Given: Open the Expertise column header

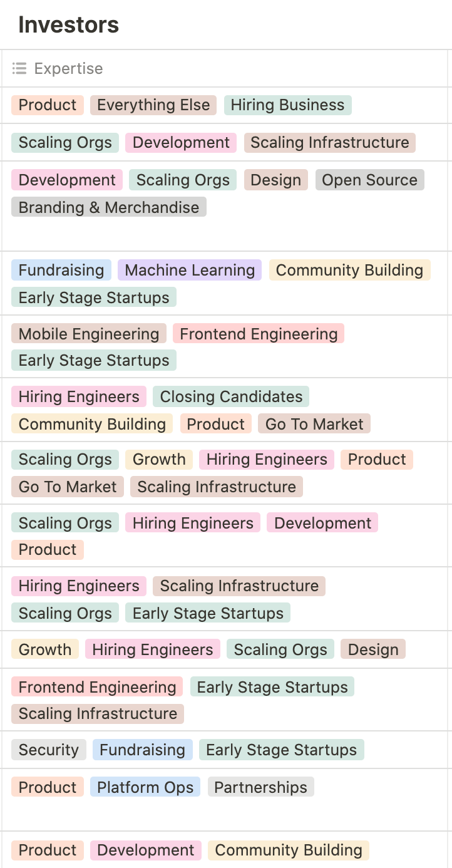Looking at the screenshot, I should (x=224, y=68).
